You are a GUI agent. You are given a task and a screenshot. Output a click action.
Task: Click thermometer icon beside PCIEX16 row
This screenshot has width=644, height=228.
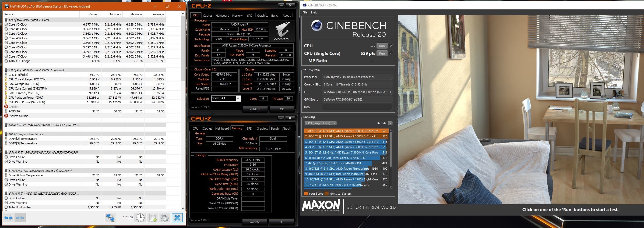click(6, 111)
